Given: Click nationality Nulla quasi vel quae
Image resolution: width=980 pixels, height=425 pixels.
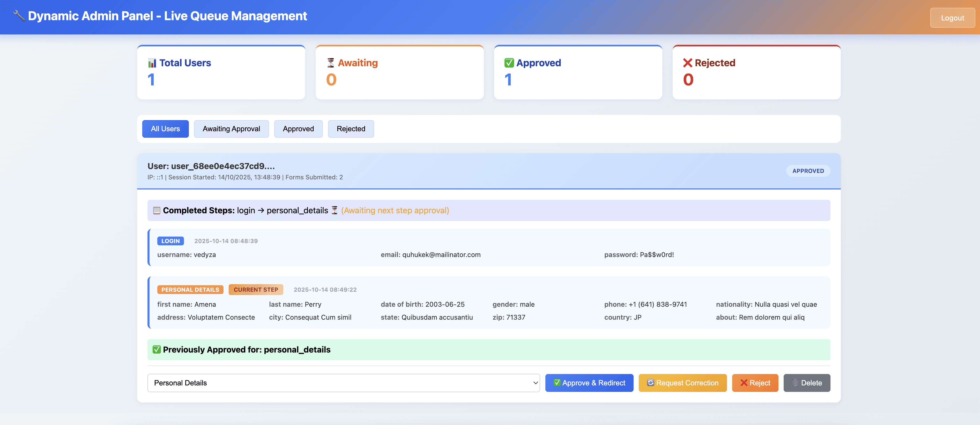Looking at the screenshot, I should pyautogui.click(x=766, y=304).
